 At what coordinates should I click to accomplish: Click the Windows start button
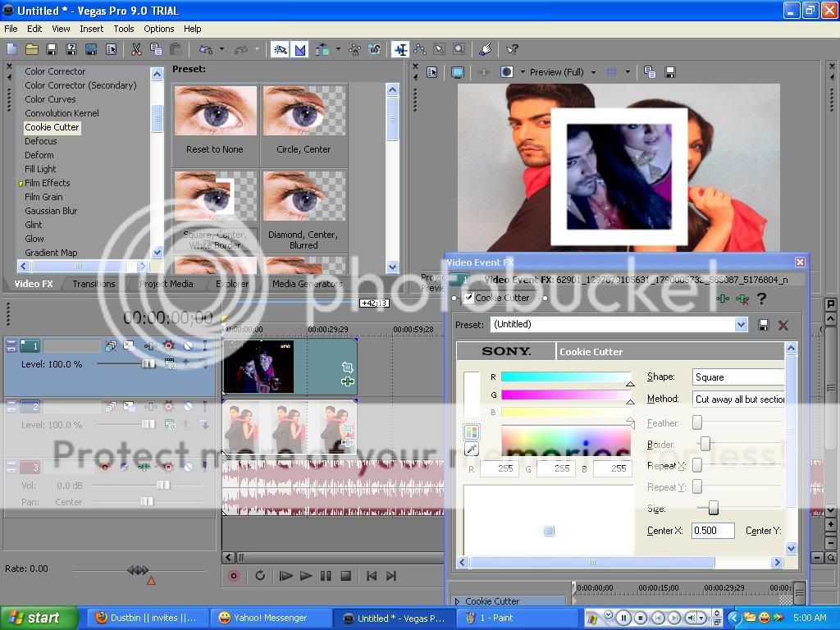pos(39,619)
